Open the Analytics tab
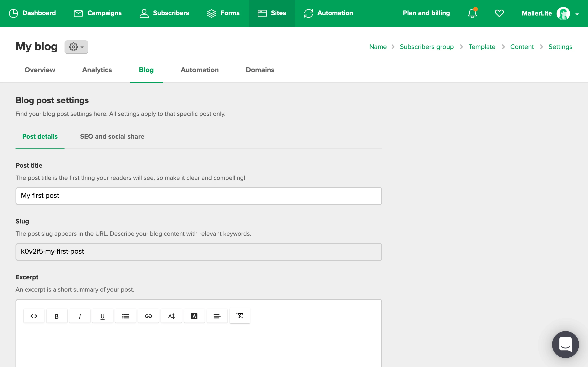 coord(97,70)
